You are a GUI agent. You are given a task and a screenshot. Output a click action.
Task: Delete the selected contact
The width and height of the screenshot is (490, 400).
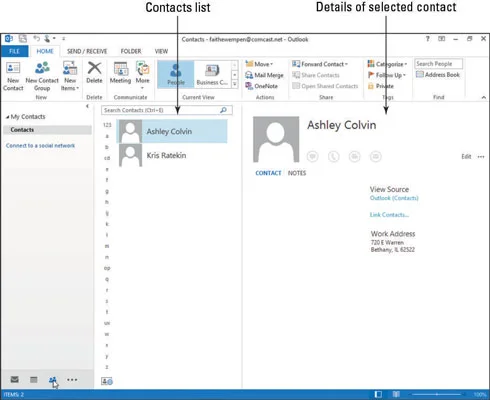pos(94,73)
